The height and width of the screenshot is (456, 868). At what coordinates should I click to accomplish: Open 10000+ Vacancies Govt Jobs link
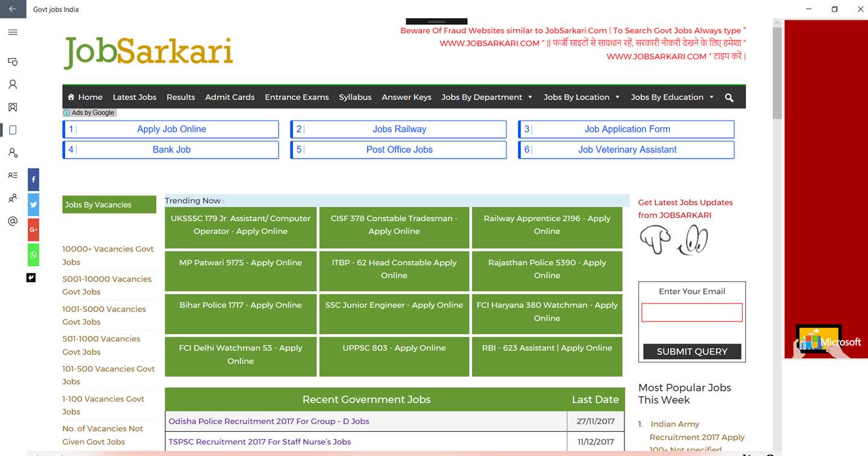coord(108,255)
